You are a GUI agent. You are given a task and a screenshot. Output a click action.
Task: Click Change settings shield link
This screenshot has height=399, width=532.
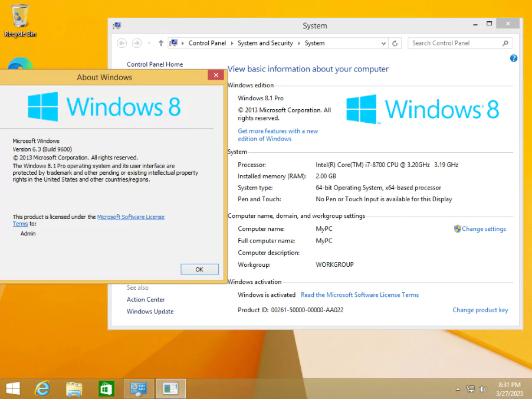(x=480, y=229)
